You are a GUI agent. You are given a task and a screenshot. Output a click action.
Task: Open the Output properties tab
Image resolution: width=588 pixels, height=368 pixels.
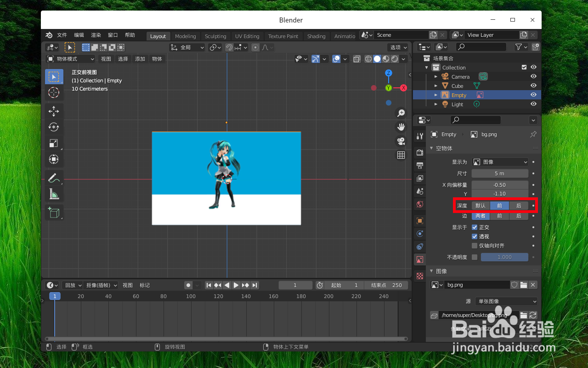click(419, 165)
